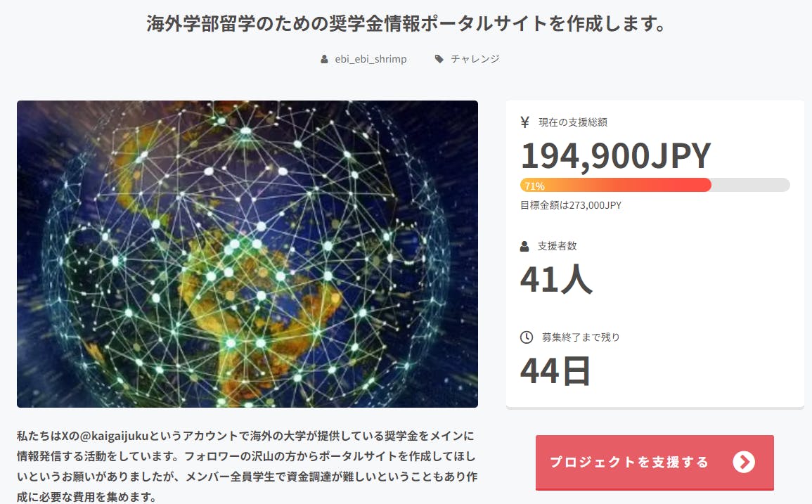Click the arrow circle icon in support button

pos(743,462)
